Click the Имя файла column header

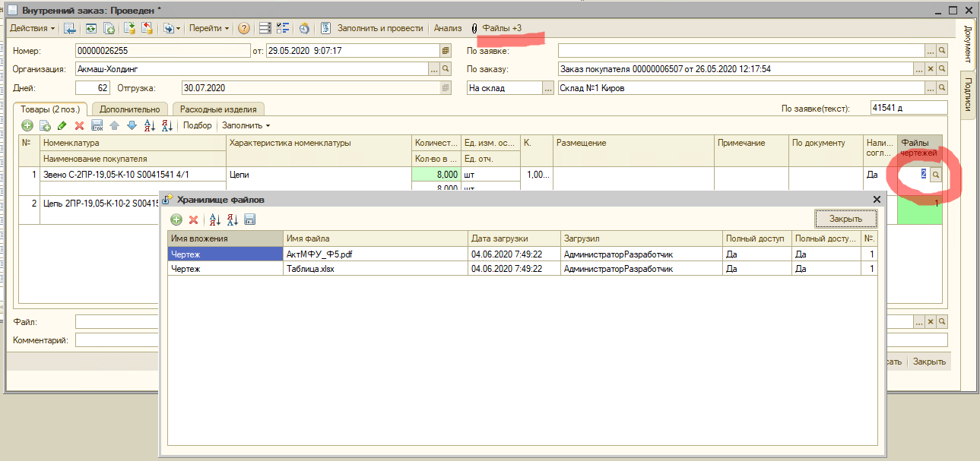pyautogui.click(x=376, y=238)
